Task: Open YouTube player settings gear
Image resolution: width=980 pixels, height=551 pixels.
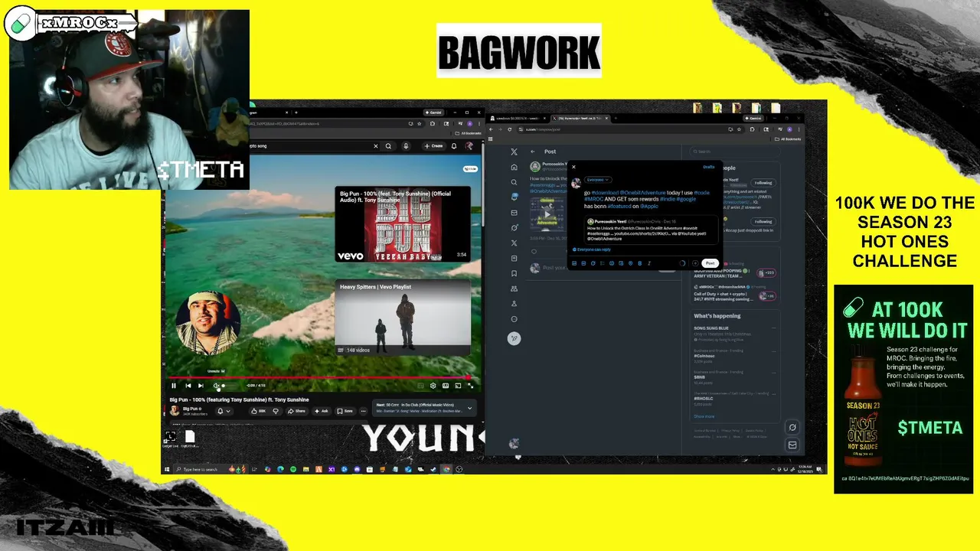Action: (x=433, y=386)
